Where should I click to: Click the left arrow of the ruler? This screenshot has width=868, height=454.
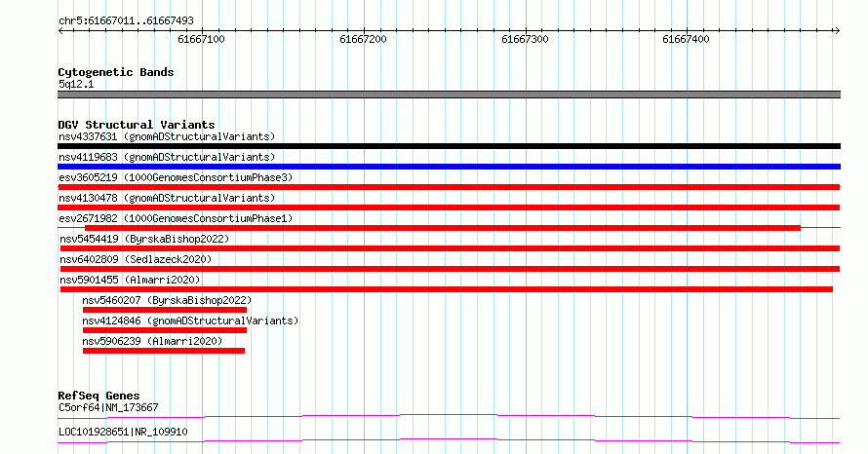60,31
